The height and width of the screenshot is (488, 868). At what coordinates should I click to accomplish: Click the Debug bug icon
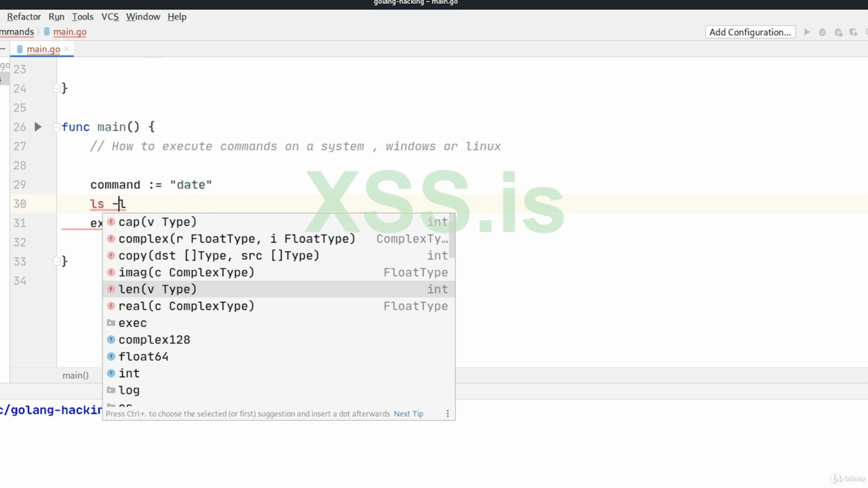[x=823, y=32]
